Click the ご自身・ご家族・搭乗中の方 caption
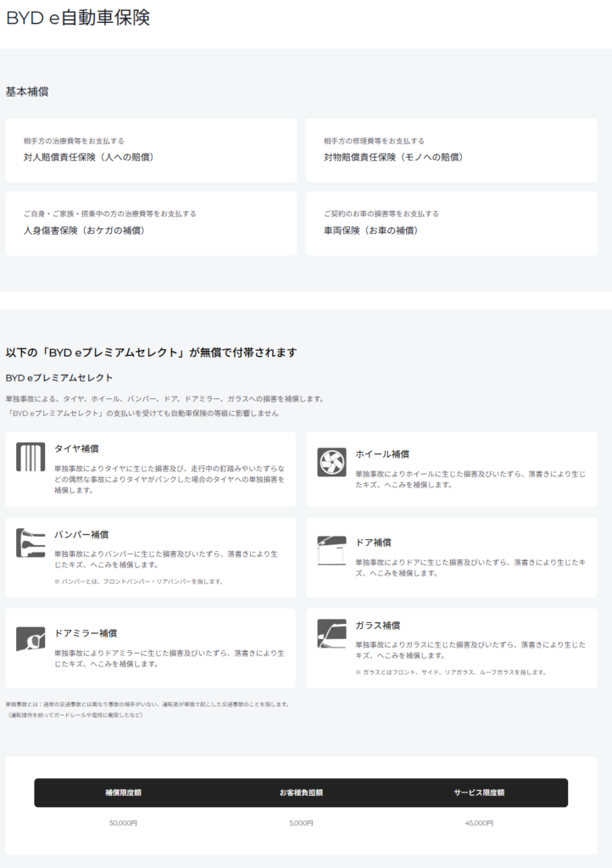Viewport: 612px width, 868px height. (109, 214)
